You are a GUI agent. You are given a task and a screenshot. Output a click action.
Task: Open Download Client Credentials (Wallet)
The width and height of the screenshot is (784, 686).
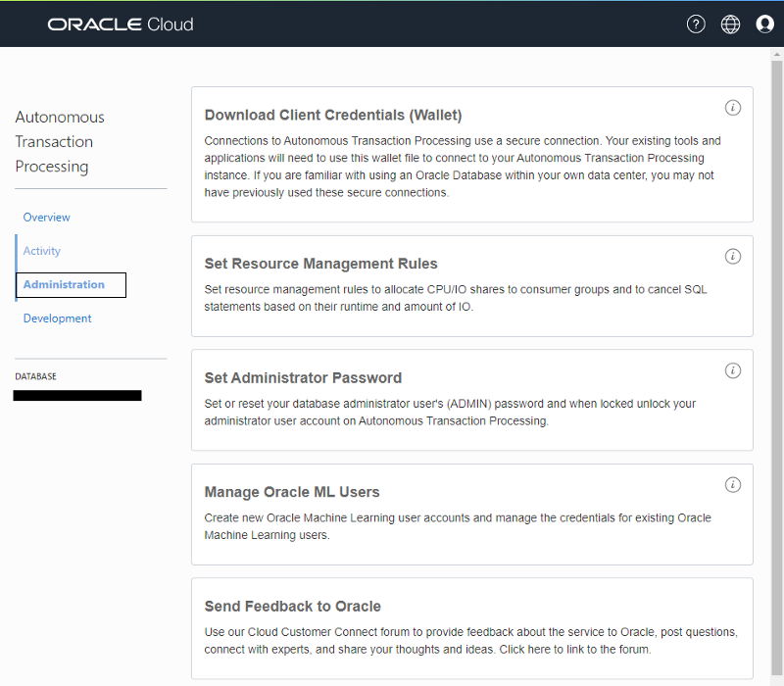[x=333, y=116]
